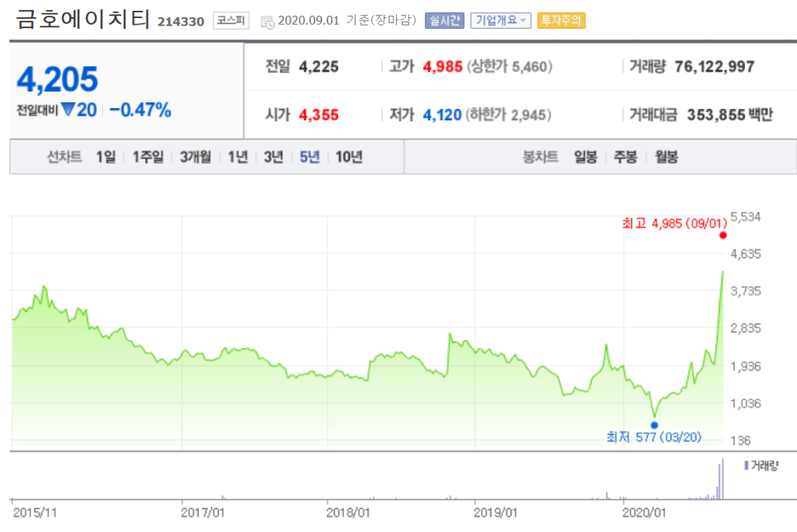Show the 10년 line chart
Screen dimensions: 797x532
click(349, 157)
